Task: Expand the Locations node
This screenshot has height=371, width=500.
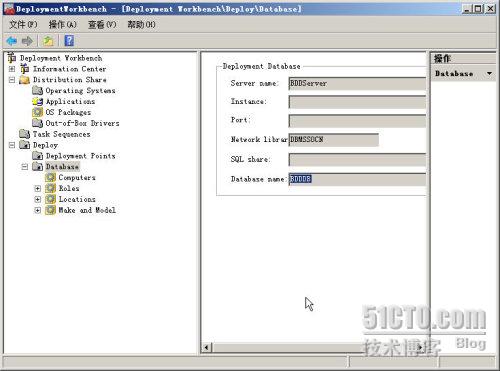Action: coord(38,199)
